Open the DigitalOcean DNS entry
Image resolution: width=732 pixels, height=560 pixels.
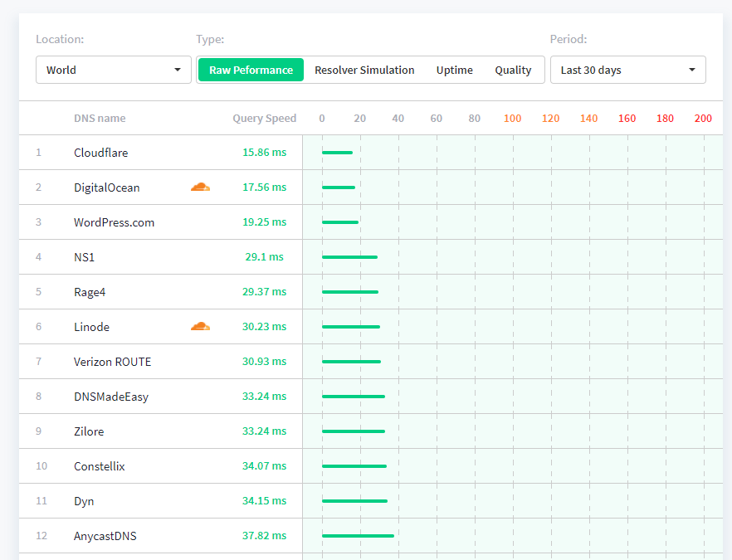107,187
